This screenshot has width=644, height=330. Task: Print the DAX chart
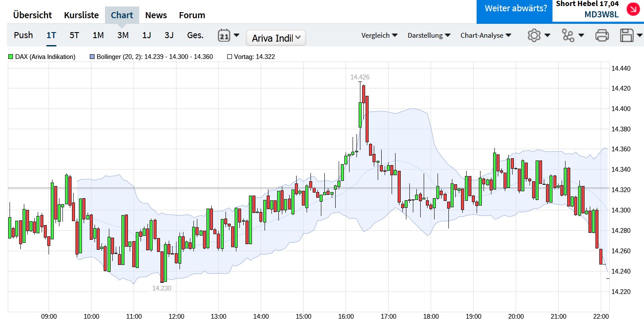click(x=602, y=35)
